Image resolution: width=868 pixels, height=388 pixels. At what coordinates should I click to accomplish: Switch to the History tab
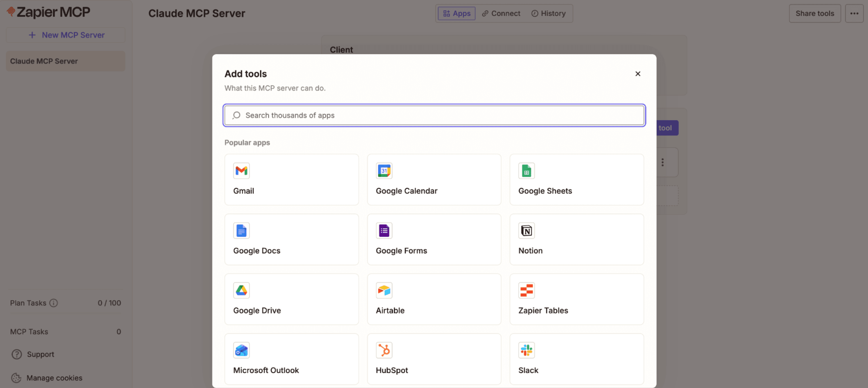click(x=548, y=13)
